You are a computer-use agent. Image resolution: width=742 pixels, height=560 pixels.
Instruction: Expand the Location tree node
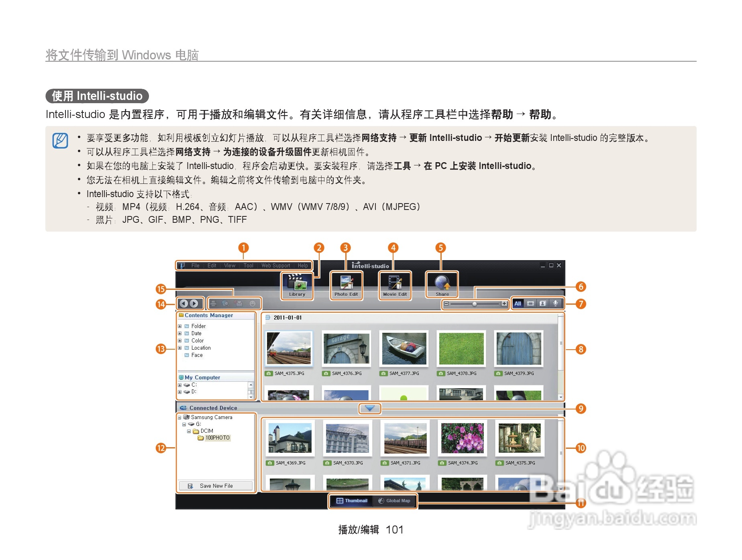click(180, 348)
